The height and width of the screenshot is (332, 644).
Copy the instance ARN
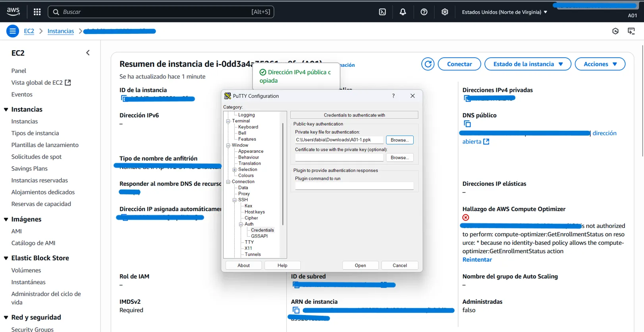tap(296, 310)
